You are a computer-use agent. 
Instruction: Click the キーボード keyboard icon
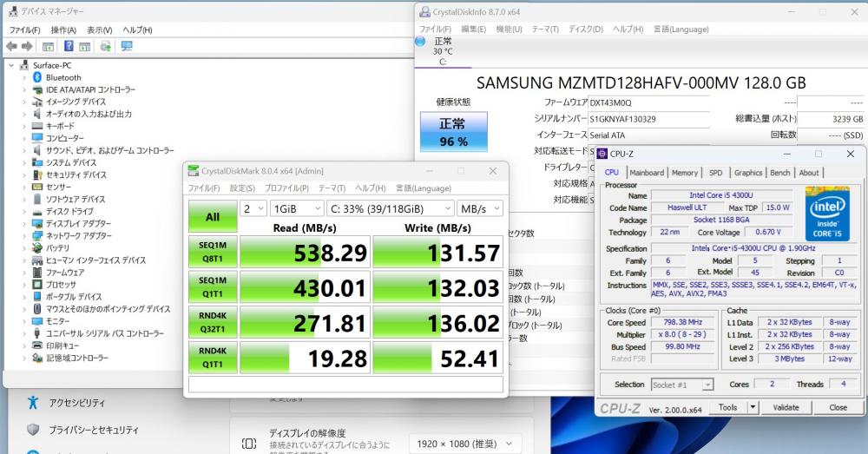tap(37, 126)
